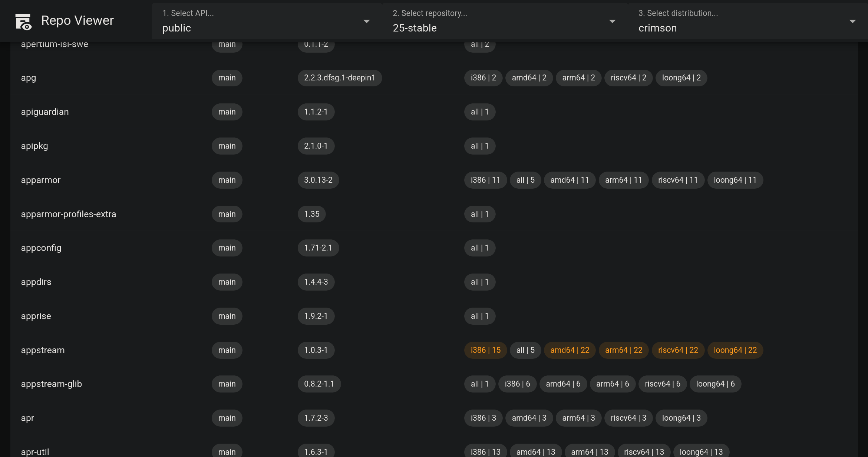The image size is (868, 457).
Task: Click the distribution dropdown arrow icon
Action: pyautogui.click(x=852, y=21)
